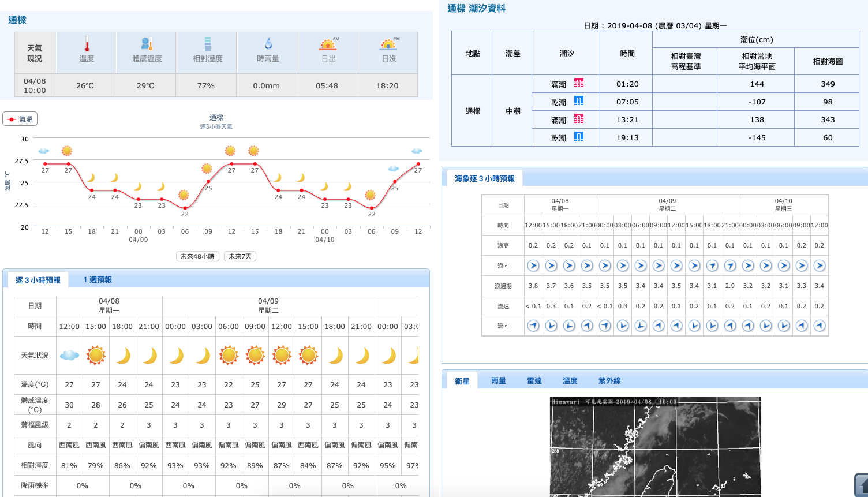
Task: Click the tide level value 349
Action: point(828,84)
